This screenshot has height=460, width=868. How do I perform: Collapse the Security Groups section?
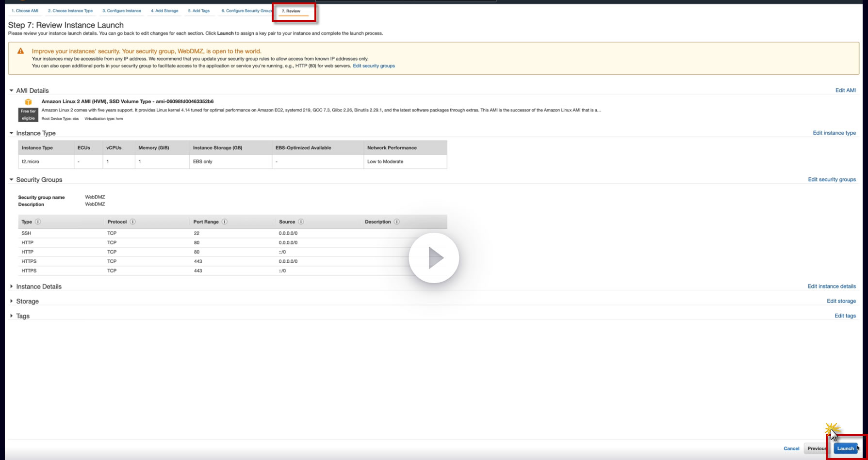11,179
